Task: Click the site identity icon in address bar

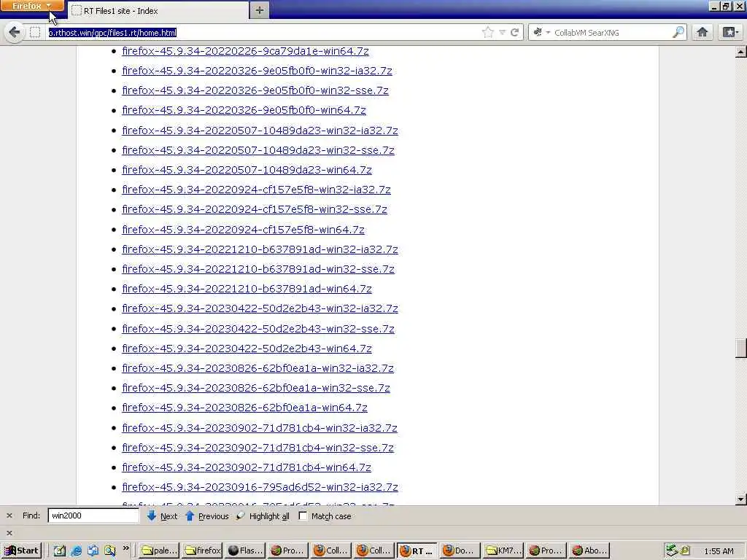Action: pos(35,32)
